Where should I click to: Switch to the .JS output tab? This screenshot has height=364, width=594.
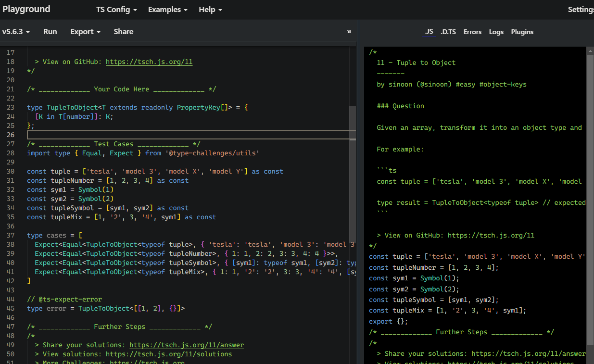pyautogui.click(x=429, y=32)
